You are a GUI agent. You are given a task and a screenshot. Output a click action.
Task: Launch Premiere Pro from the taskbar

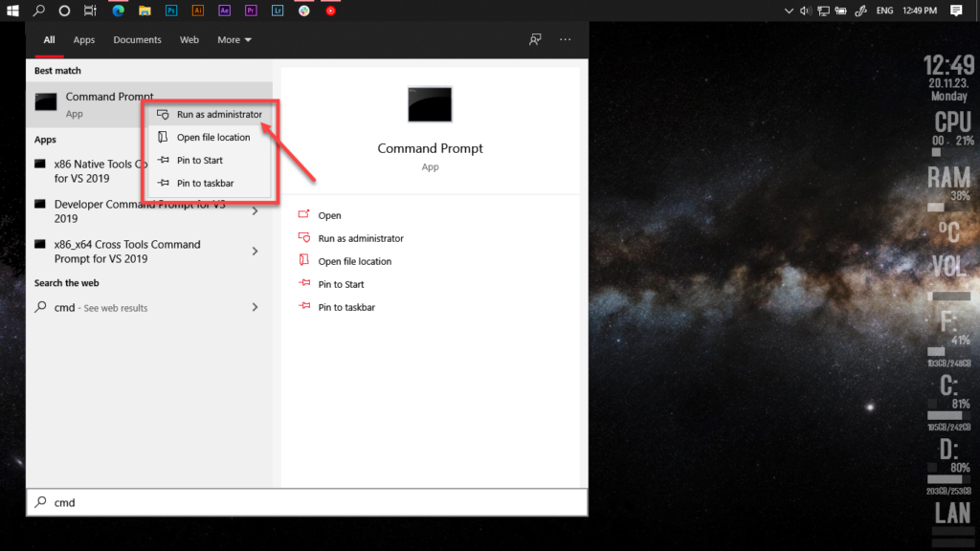[x=251, y=11]
